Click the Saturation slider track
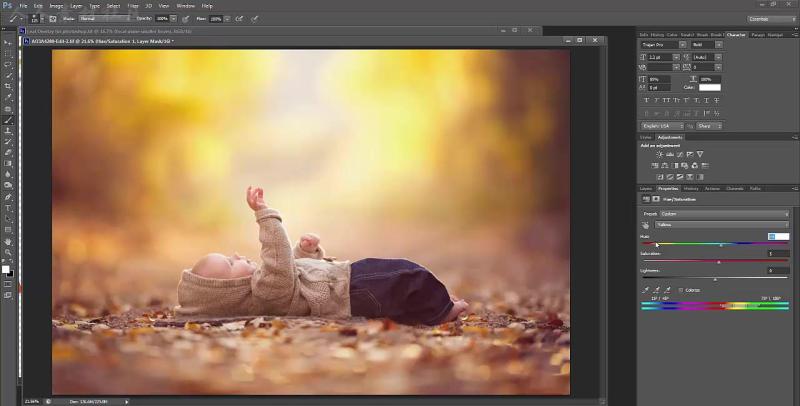The image size is (800, 406). (715, 261)
